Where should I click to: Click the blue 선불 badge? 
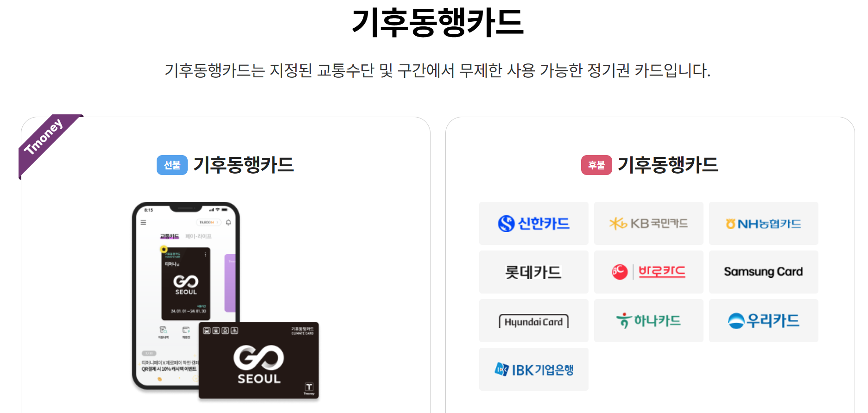pos(172,165)
